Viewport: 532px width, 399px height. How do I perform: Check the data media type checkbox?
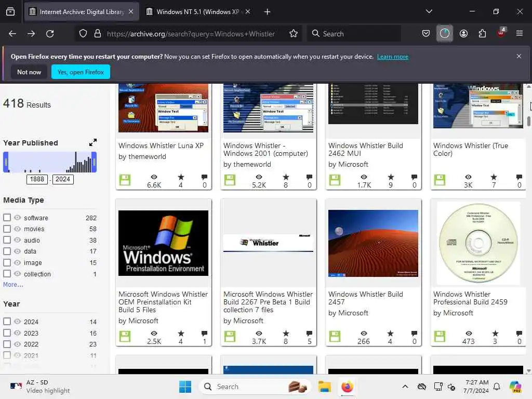coord(7,251)
